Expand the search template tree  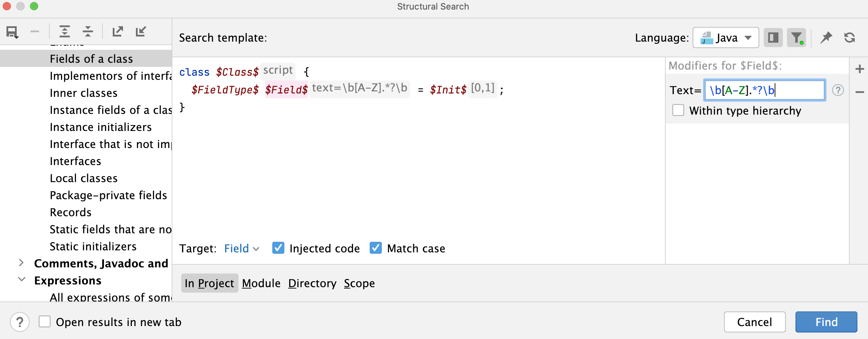tap(65, 32)
